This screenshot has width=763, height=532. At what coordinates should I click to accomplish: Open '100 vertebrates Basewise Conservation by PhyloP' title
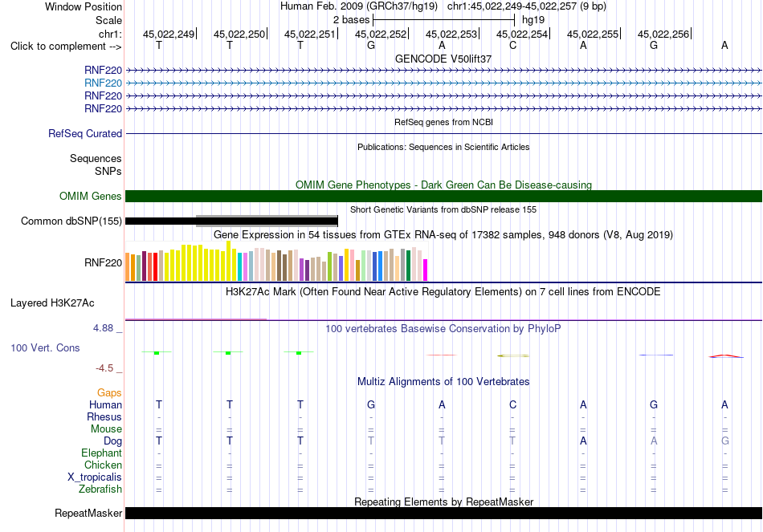pyautogui.click(x=443, y=329)
